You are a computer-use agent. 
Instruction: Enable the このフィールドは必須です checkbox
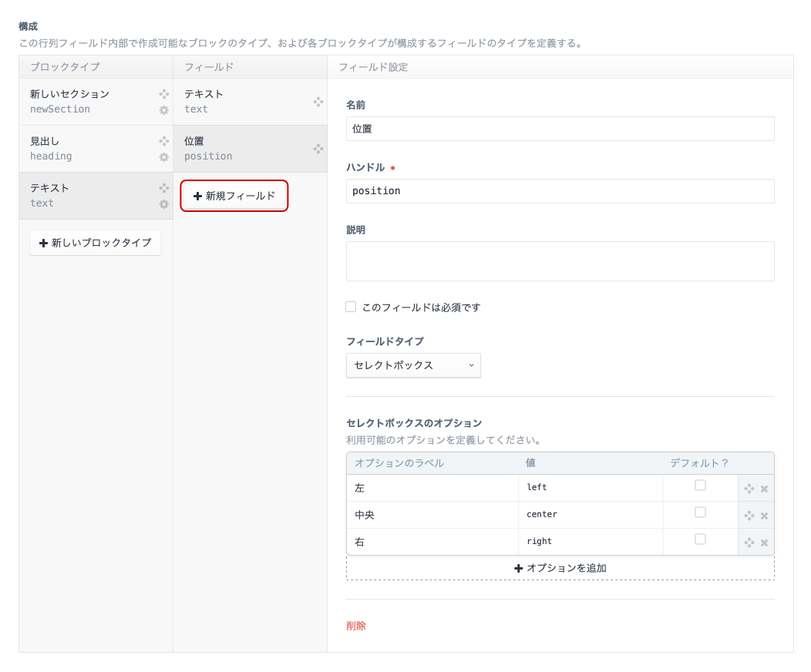351,307
